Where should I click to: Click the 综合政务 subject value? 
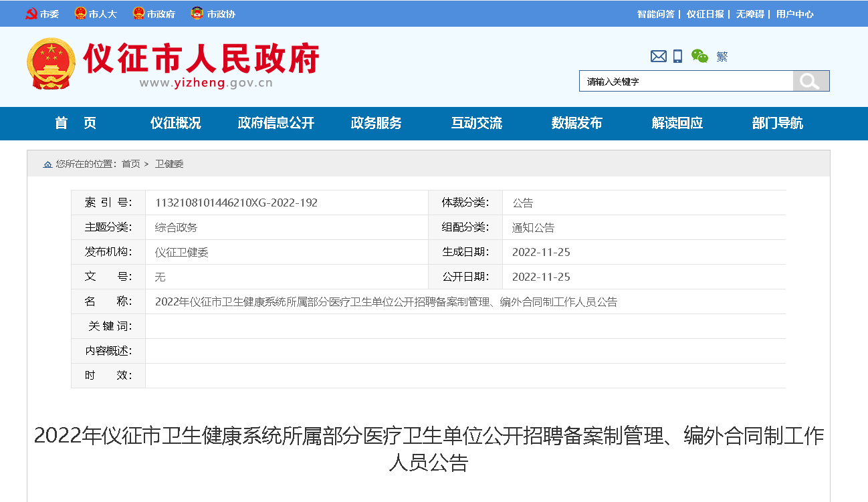point(177,227)
